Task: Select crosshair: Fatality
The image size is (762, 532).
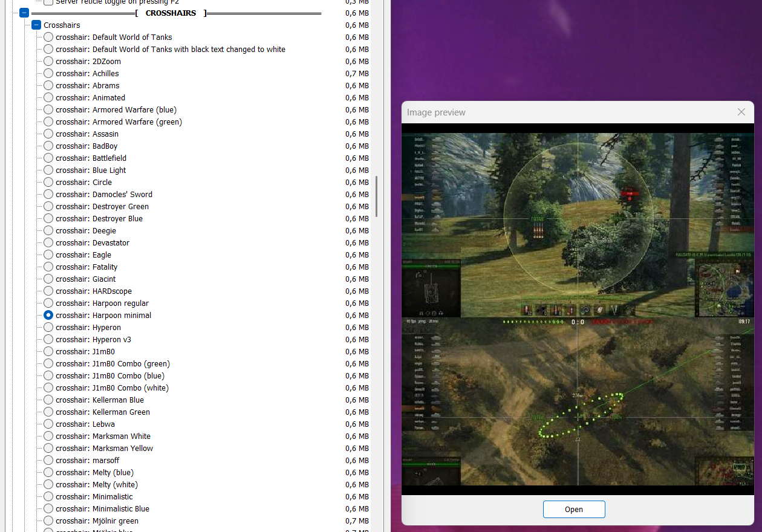Action: 48,267
